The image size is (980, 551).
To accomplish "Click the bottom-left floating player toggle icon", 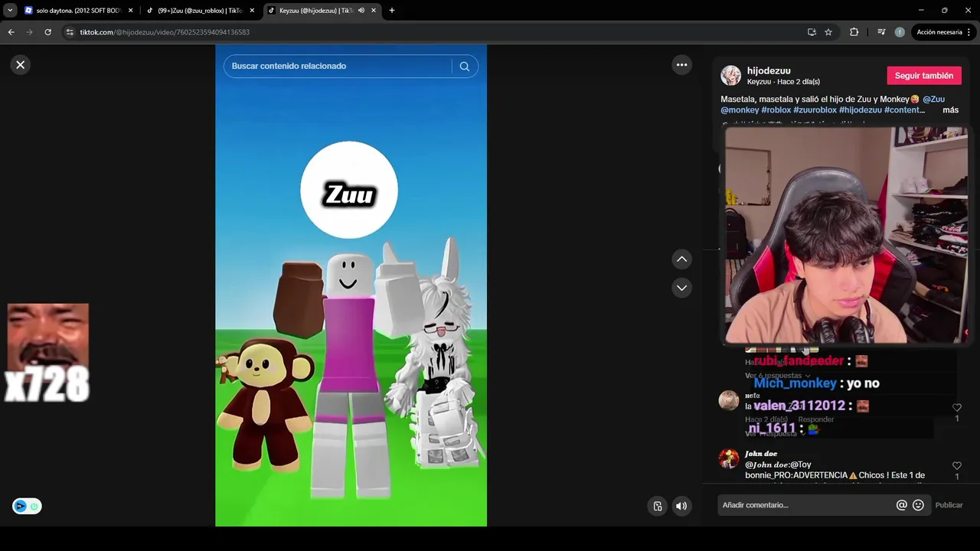I will pos(27,506).
